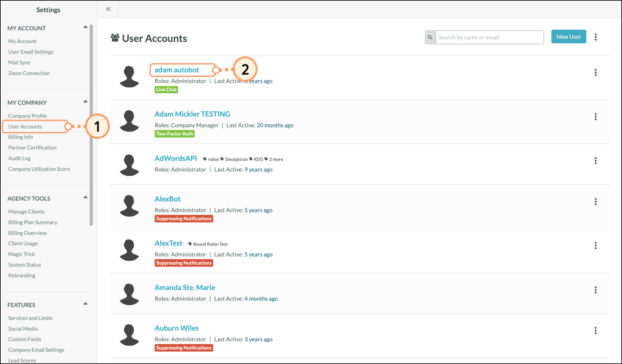Open the page-level three-dot menu beside New User
This screenshot has height=364, width=622.
pyautogui.click(x=595, y=37)
